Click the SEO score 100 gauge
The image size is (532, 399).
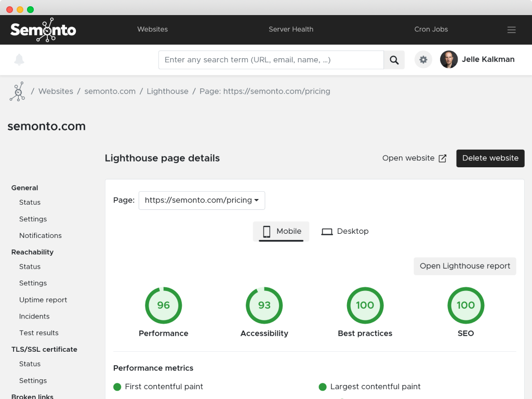(x=466, y=305)
